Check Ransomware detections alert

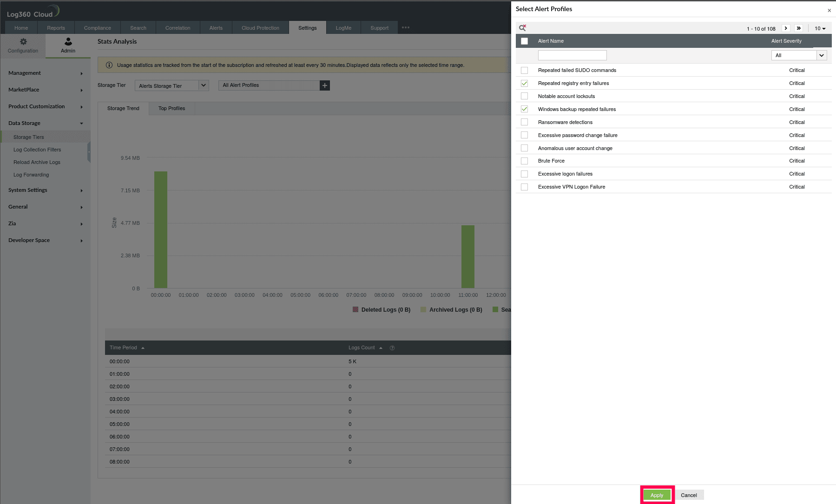pyautogui.click(x=524, y=122)
